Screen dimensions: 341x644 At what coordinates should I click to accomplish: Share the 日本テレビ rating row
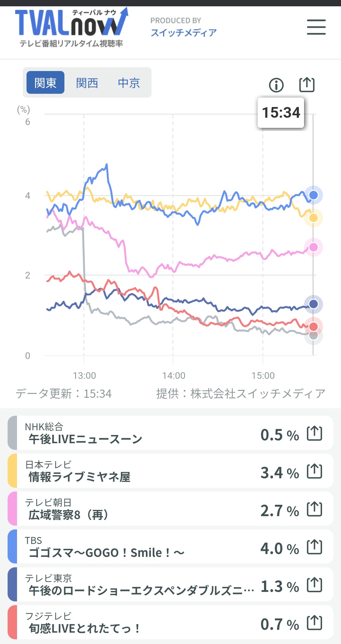pyautogui.click(x=314, y=471)
